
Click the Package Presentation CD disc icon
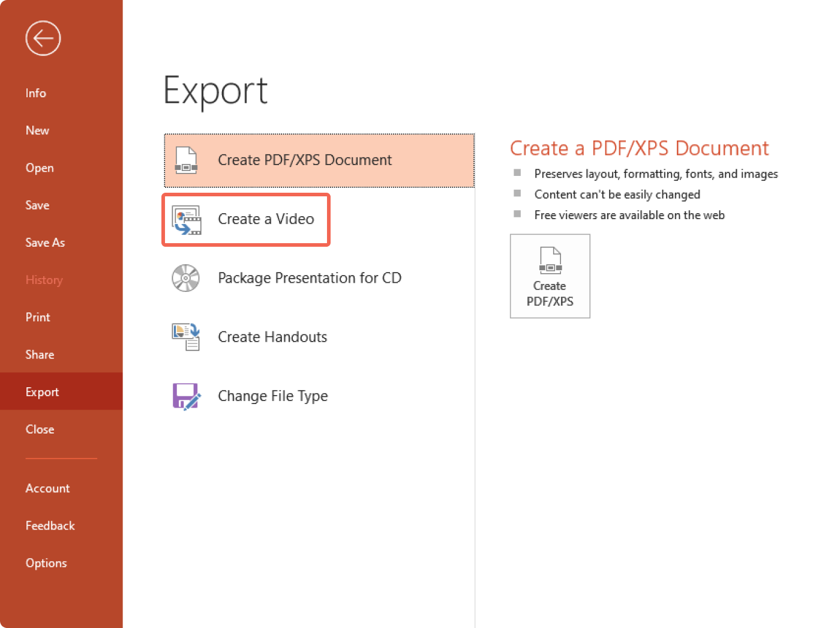point(186,278)
